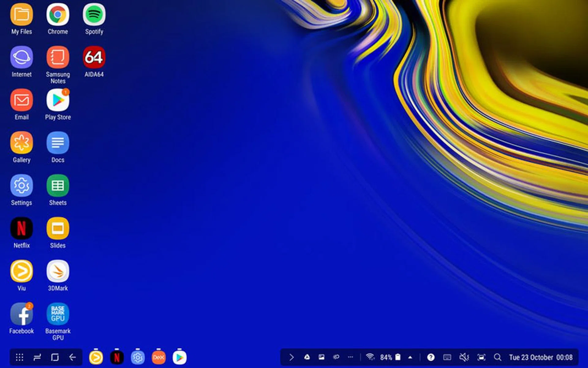Viewport: 588px width, 368px height.
Task: Collapse notification icons with the chevron
Action: coord(291,357)
